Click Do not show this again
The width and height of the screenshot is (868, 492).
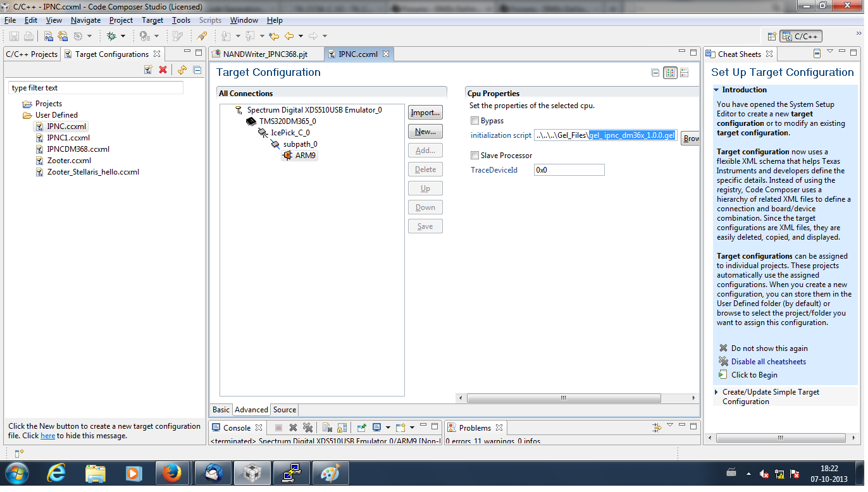point(769,348)
